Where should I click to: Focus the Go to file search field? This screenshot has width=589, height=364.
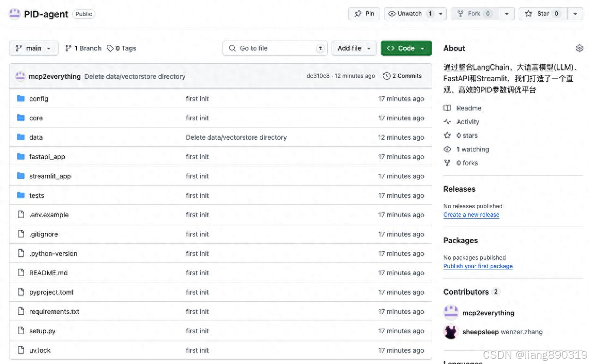click(x=275, y=48)
